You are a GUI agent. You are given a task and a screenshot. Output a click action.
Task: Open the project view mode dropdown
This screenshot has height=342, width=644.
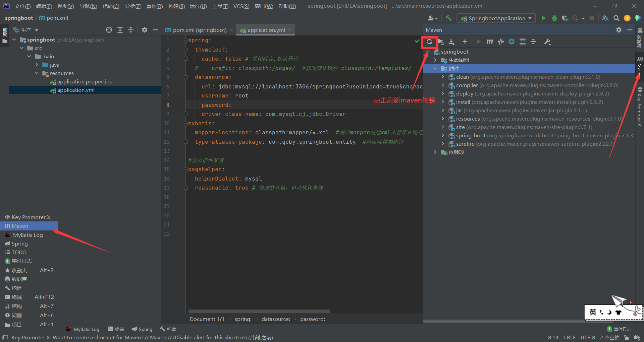click(26, 30)
